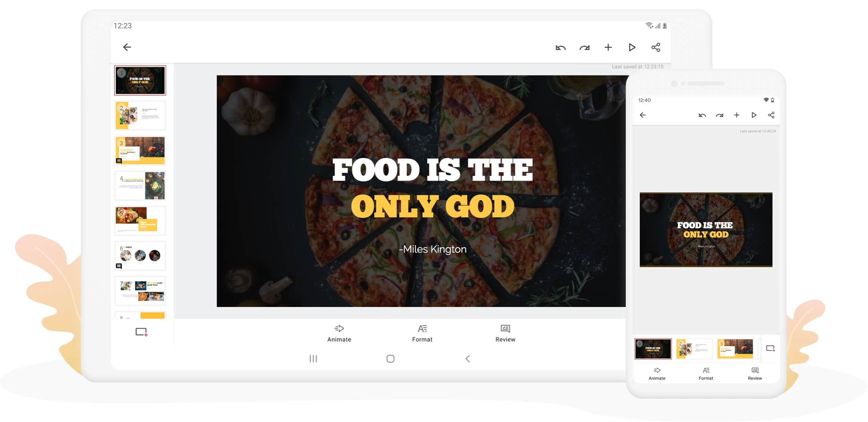
Task: Tap the phone battery status icon
Action: coord(772,100)
